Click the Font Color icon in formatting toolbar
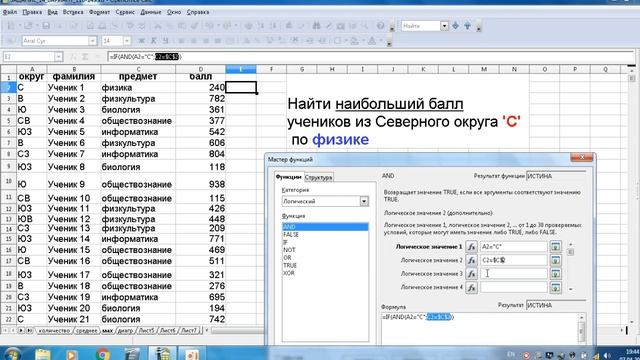This screenshot has width=640, height=360. (x=372, y=41)
